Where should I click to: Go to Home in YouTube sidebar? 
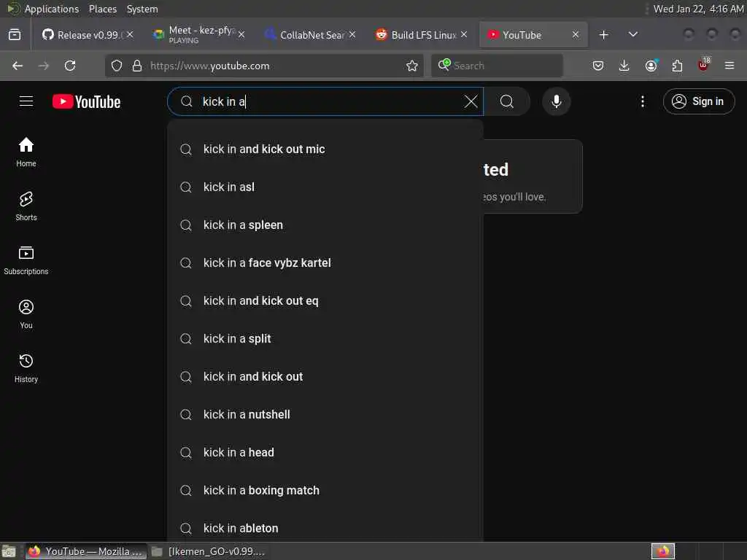(x=26, y=152)
